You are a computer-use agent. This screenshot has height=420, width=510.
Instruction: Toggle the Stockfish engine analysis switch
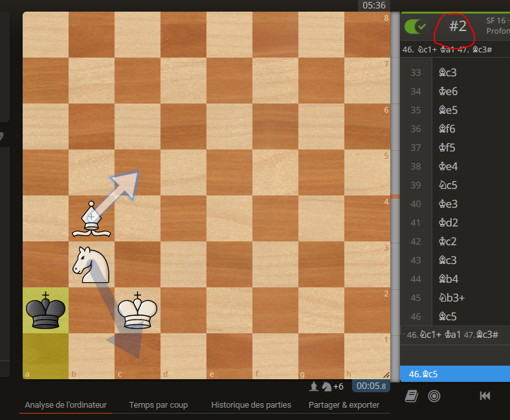pos(416,27)
